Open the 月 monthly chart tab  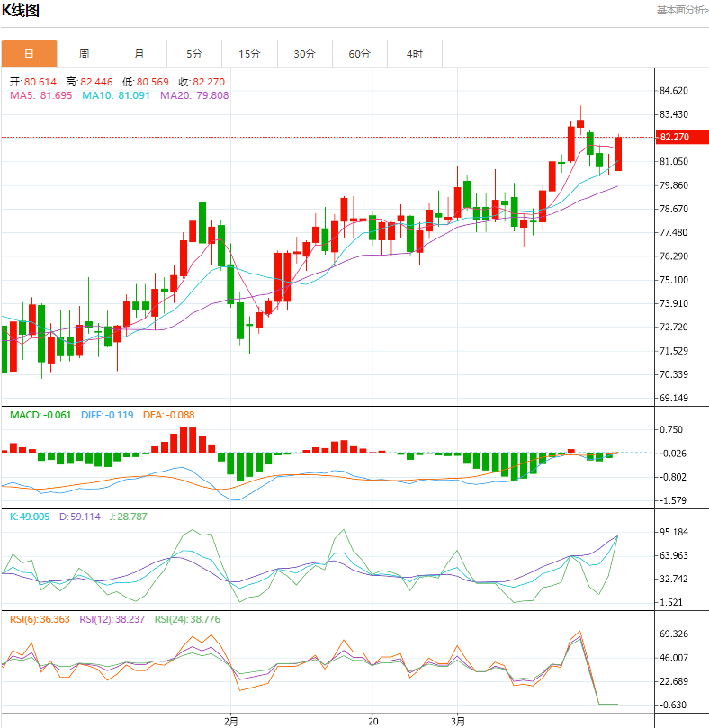click(139, 54)
